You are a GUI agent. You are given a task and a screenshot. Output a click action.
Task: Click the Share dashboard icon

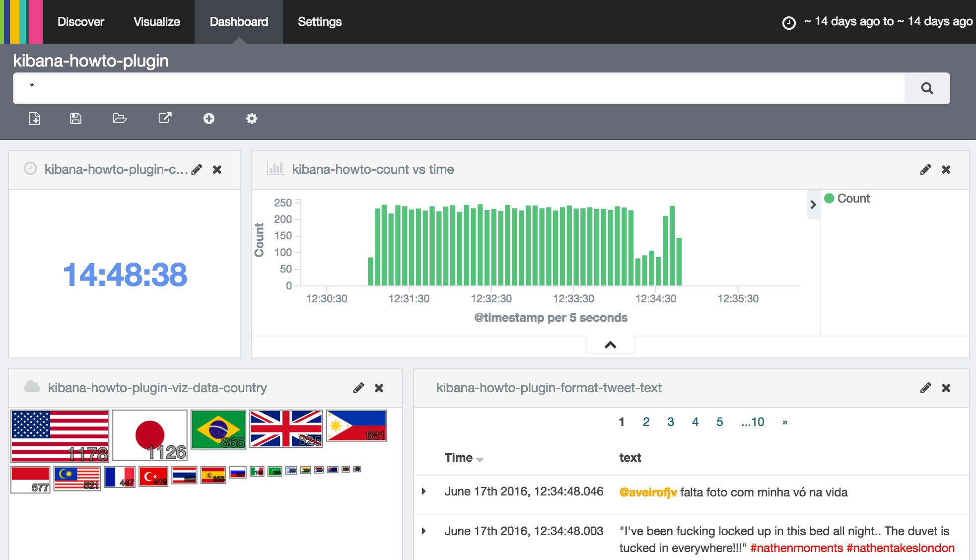click(x=165, y=118)
